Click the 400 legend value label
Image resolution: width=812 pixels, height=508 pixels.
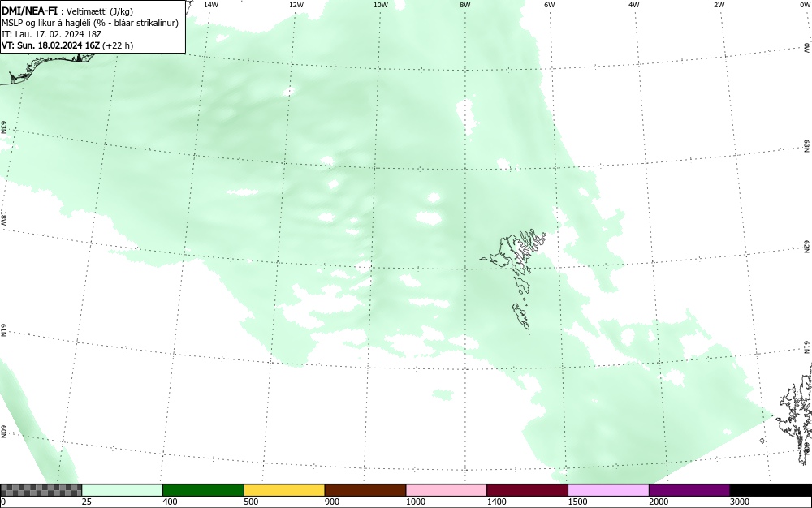[x=170, y=502]
